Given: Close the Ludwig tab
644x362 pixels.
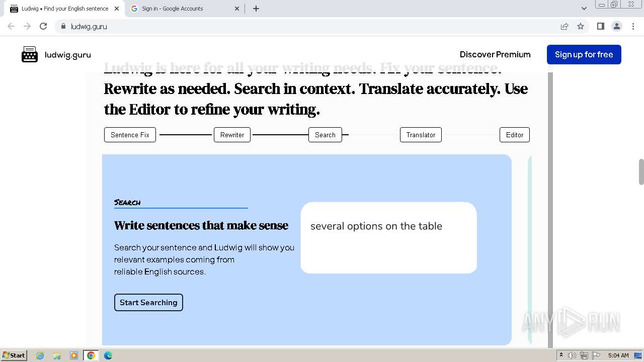Looking at the screenshot, I should pos(117,9).
